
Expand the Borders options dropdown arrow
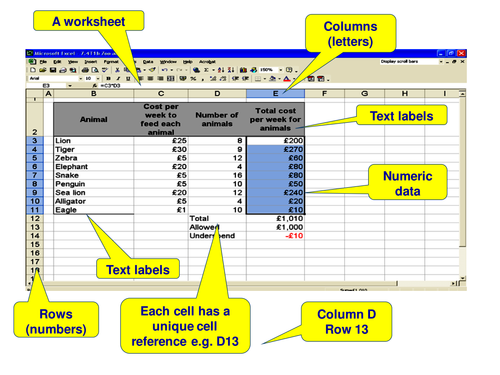pos(265,79)
